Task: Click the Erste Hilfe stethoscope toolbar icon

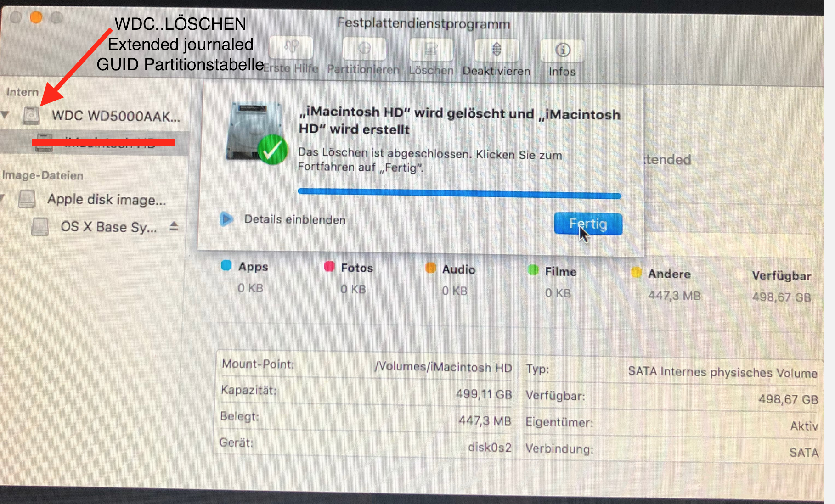Action: tap(291, 48)
